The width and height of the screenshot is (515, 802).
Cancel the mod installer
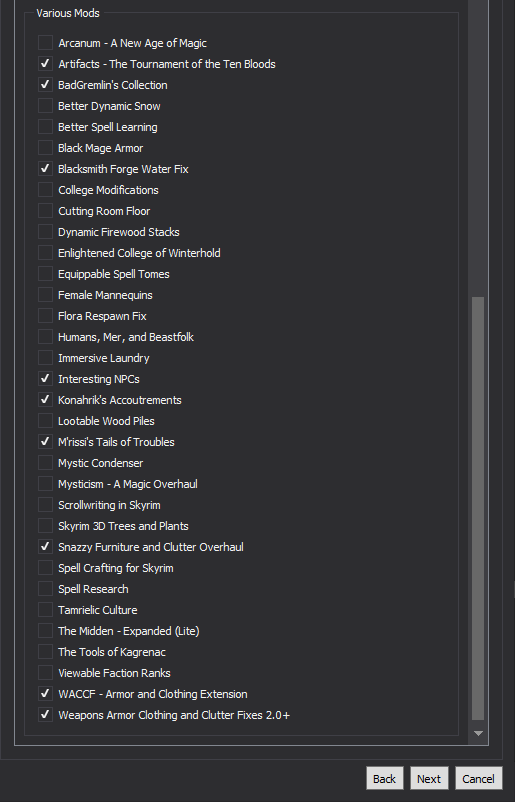[x=478, y=778]
